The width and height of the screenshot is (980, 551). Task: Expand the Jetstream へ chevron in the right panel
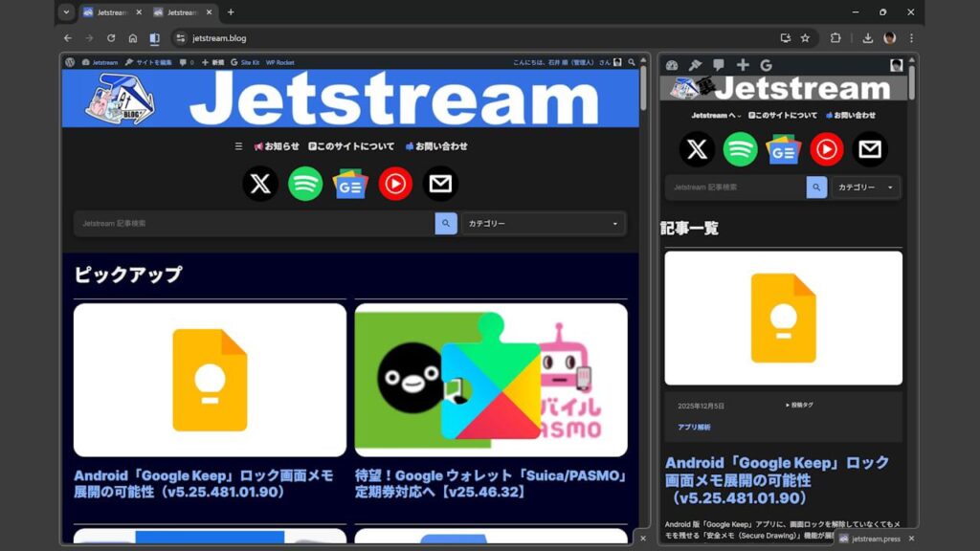click(x=740, y=115)
